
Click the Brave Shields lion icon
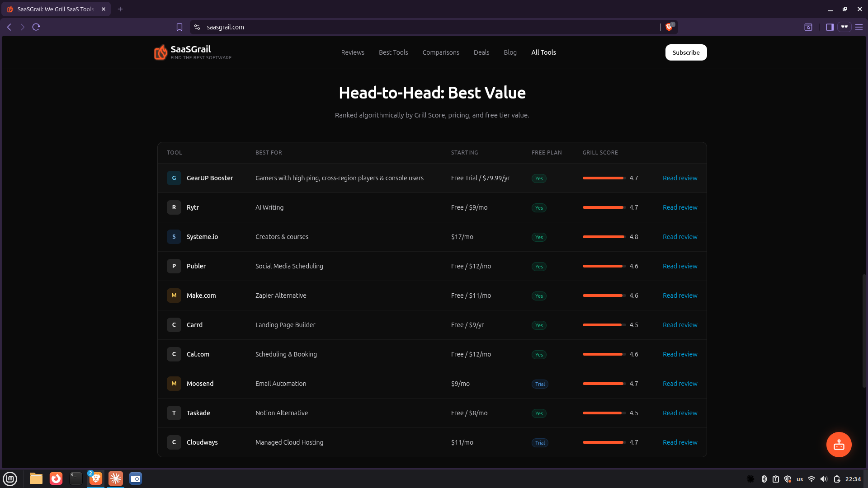[x=669, y=27]
